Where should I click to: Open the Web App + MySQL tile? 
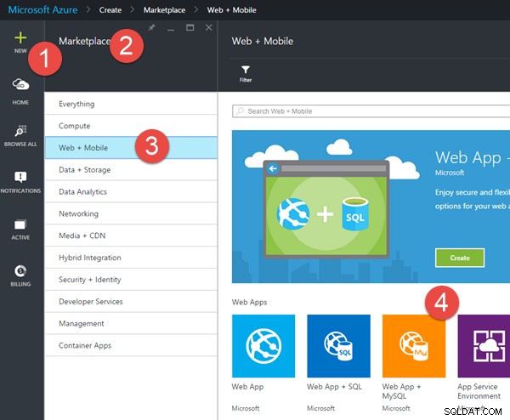[414, 346]
